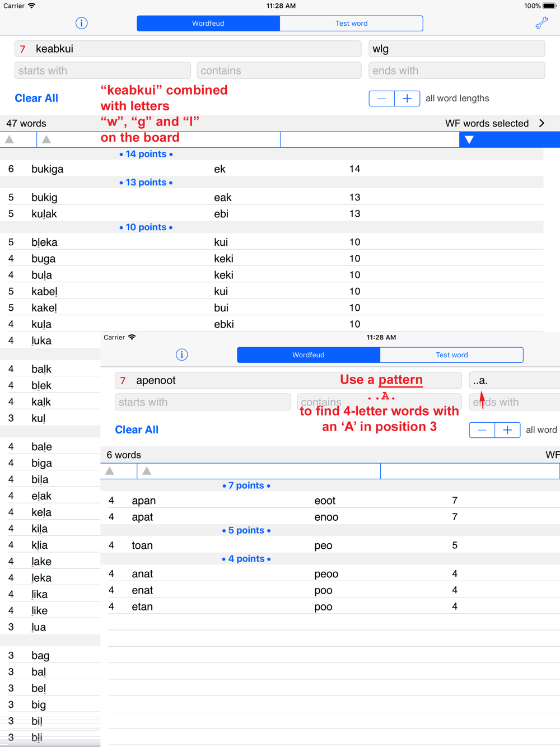Select the word biga
The image size is (560, 747).
pyautogui.click(x=42, y=463)
